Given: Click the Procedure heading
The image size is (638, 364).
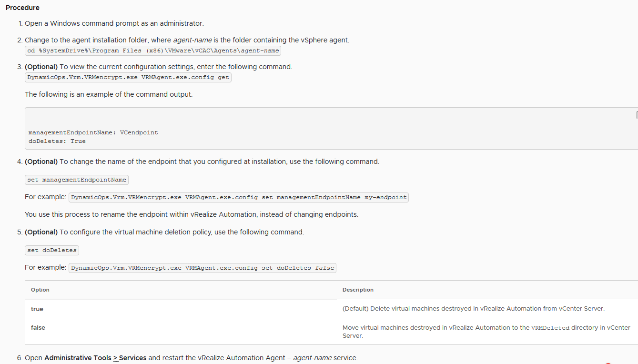Looking at the screenshot, I should tap(22, 8).
